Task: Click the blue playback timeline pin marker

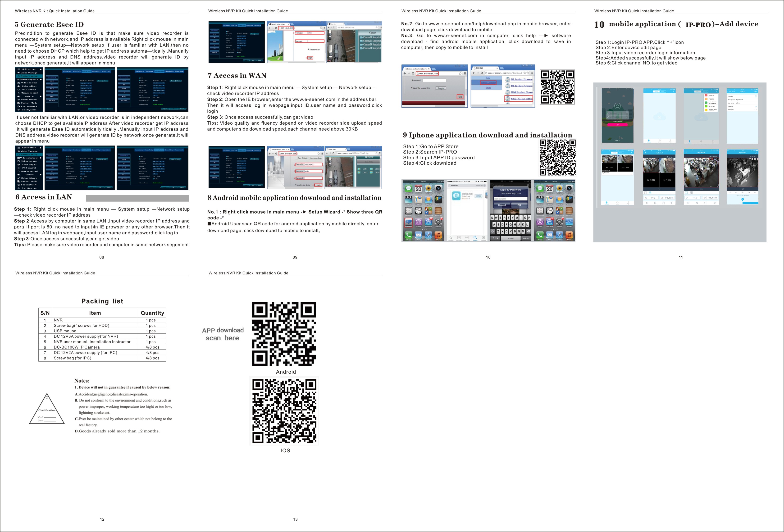Action: point(743,200)
